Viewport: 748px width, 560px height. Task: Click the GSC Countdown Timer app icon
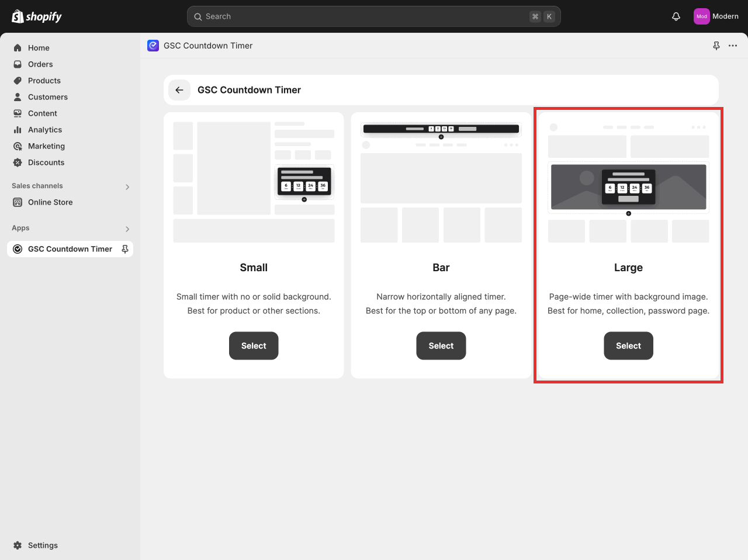(x=153, y=46)
